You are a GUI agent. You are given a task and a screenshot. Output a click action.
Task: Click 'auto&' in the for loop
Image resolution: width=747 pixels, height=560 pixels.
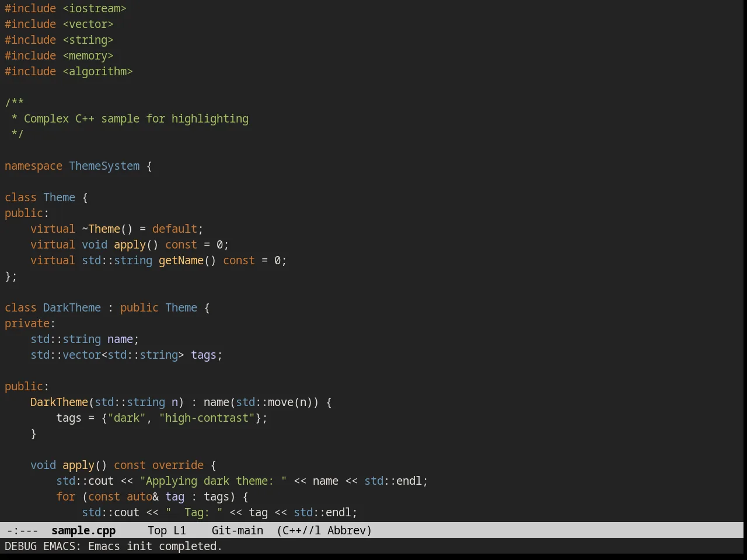click(x=142, y=496)
